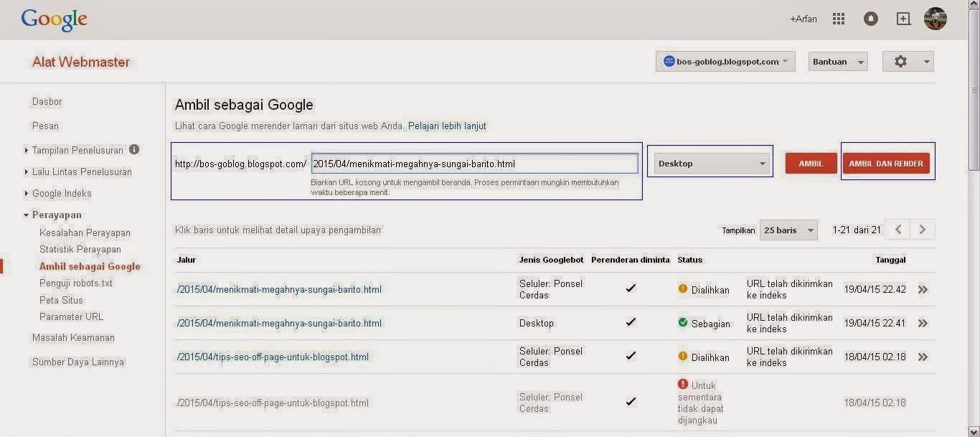The height and width of the screenshot is (437, 980).
Task: Open the 25 baris rows dropdown
Action: (x=788, y=230)
